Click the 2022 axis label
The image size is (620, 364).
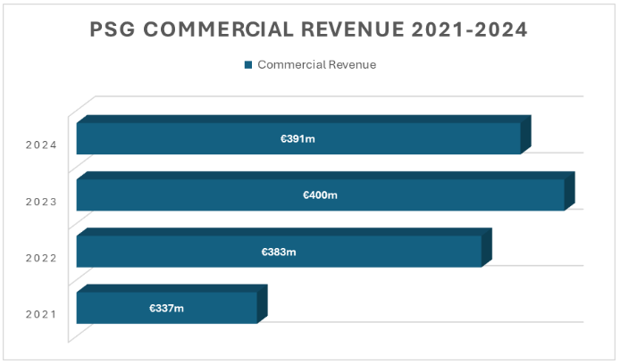coord(41,258)
